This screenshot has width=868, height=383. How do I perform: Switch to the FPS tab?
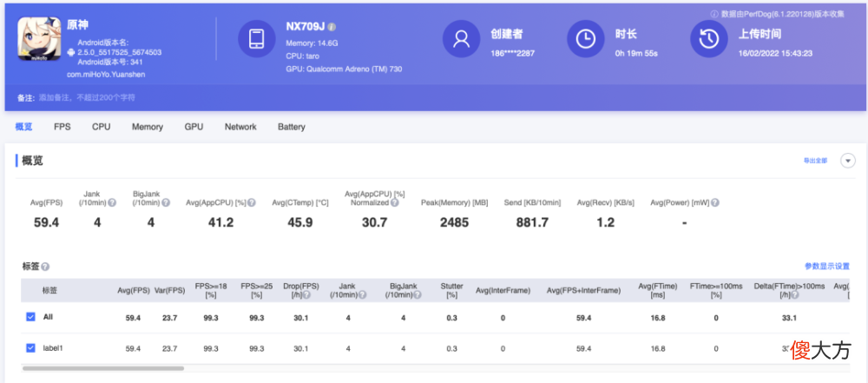tap(62, 127)
